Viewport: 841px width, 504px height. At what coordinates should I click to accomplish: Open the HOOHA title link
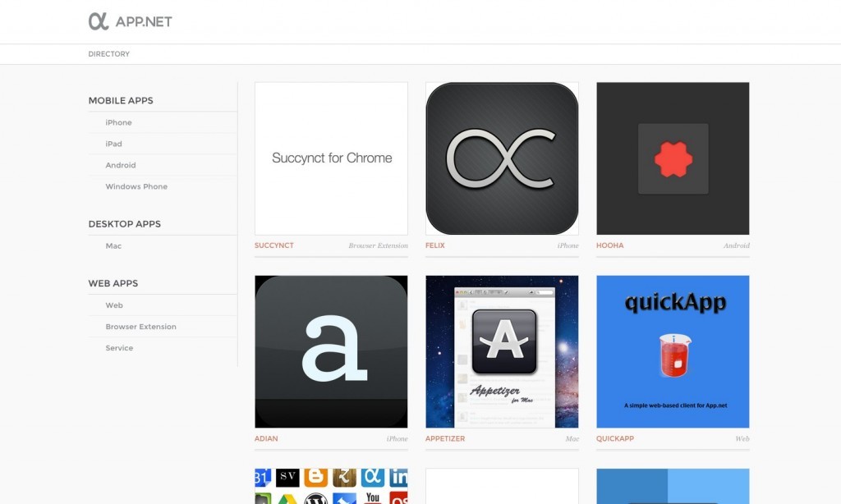(610, 245)
